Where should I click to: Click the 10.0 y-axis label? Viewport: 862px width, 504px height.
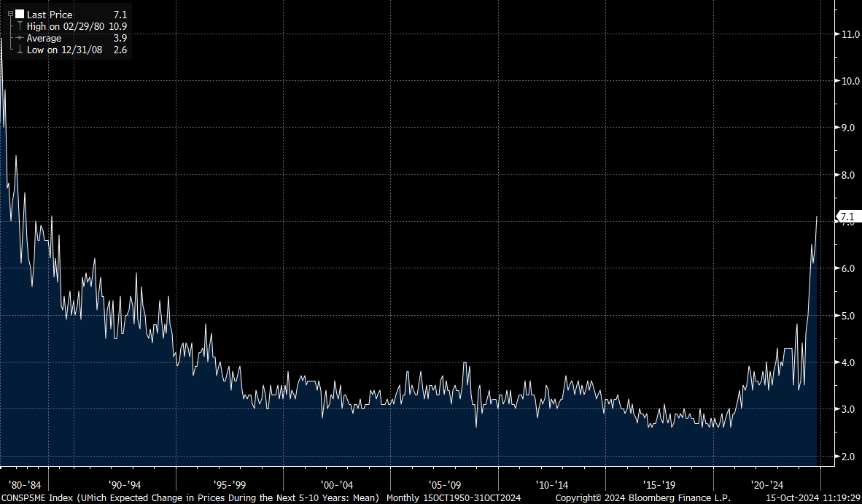pos(850,81)
